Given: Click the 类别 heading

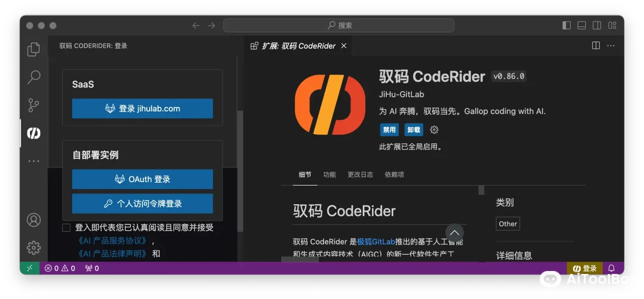Looking at the screenshot, I should pos(505,202).
